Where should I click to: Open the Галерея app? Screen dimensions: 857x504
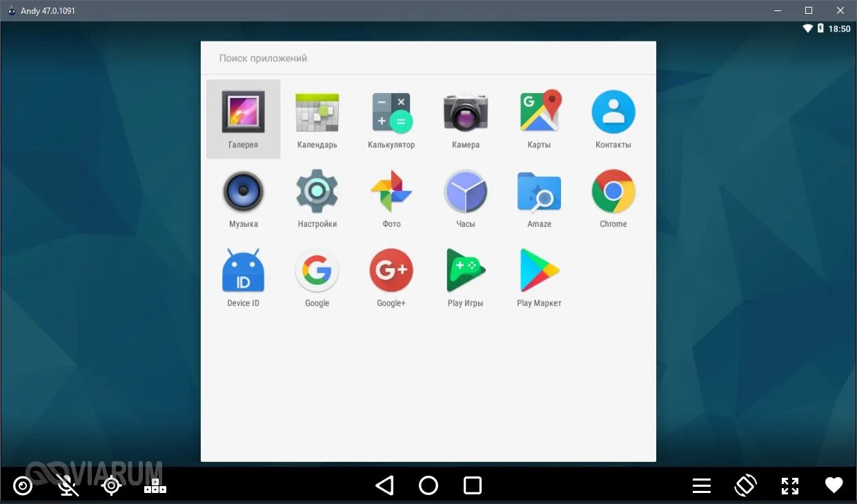(243, 119)
